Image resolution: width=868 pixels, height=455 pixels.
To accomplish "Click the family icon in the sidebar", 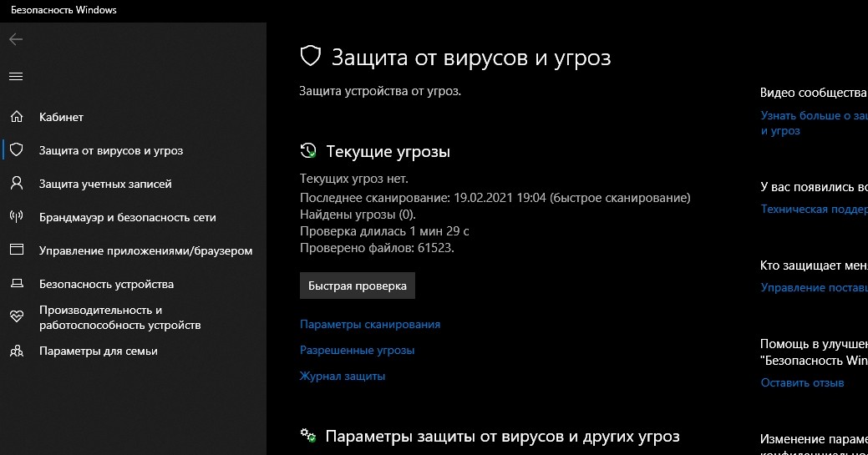I will (x=17, y=351).
